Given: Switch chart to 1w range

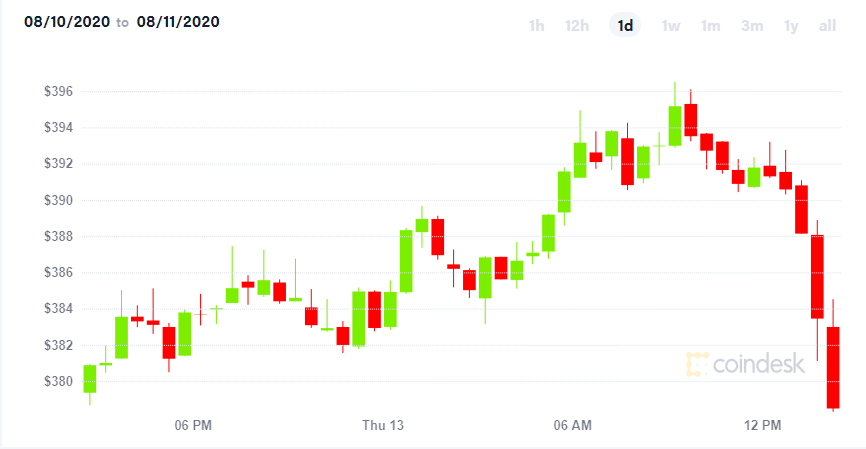Looking at the screenshot, I should click(x=670, y=26).
